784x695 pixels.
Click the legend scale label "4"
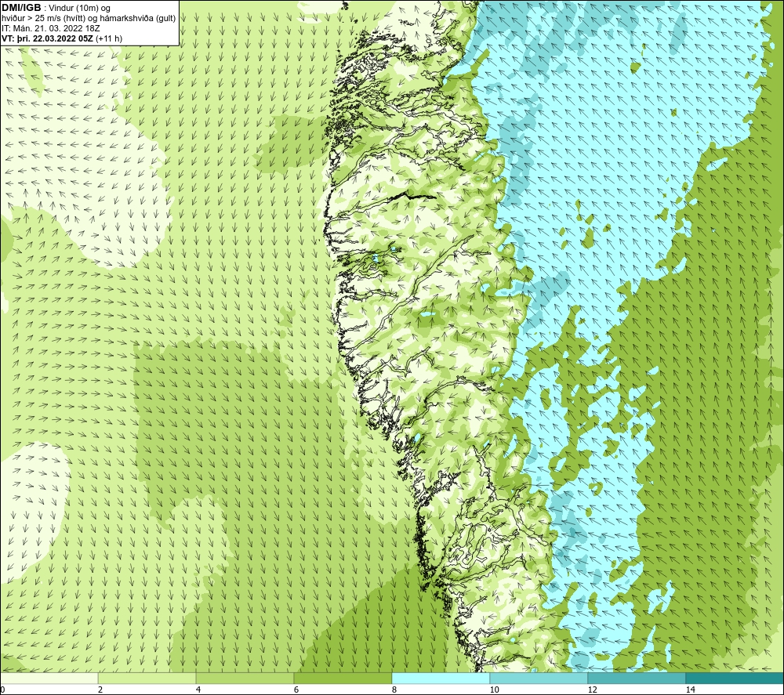198,690
